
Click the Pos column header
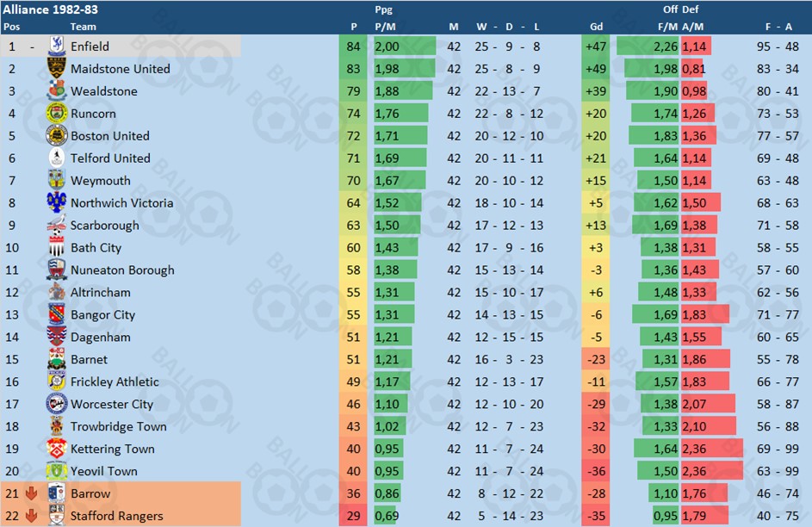click(11, 27)
